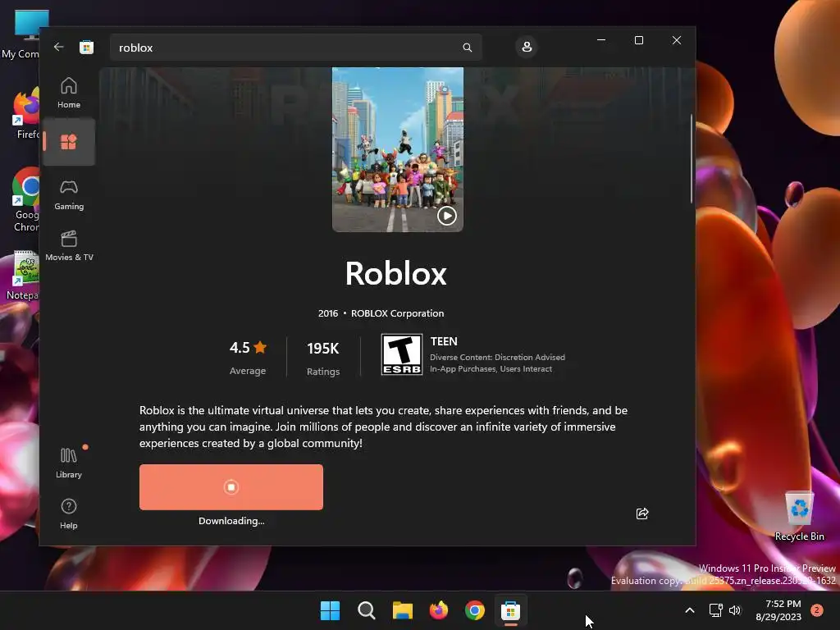Select the Apps sidebar item
This screenshot has height=630, width=840.
click(69, 142)
